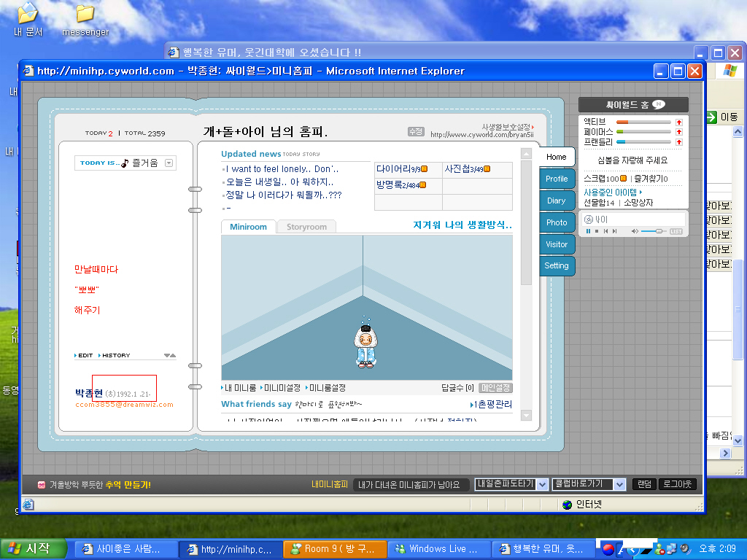
Task: Click down arrow on minihompy content scrollbar
Action: pos(526,415)
